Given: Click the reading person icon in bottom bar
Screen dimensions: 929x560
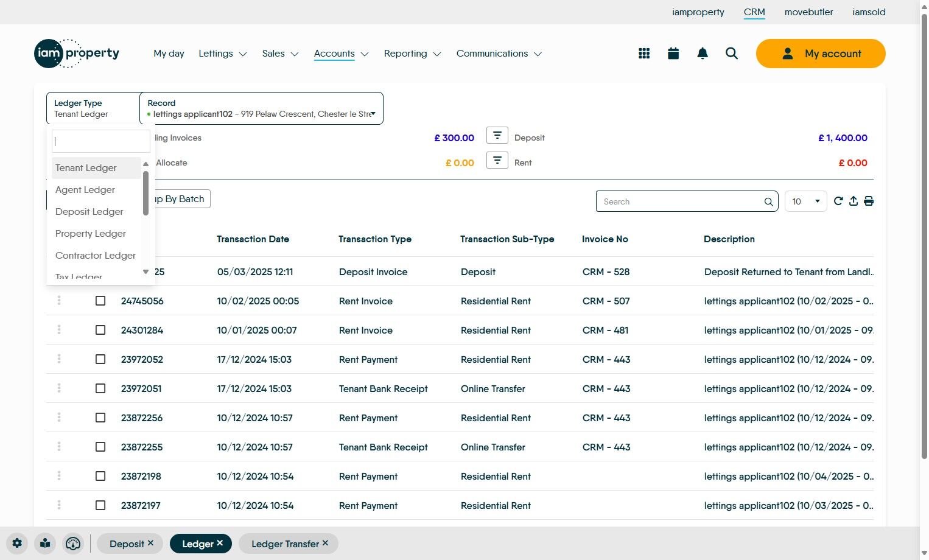Looking at the screenshot, I should (x=45, y=544).
